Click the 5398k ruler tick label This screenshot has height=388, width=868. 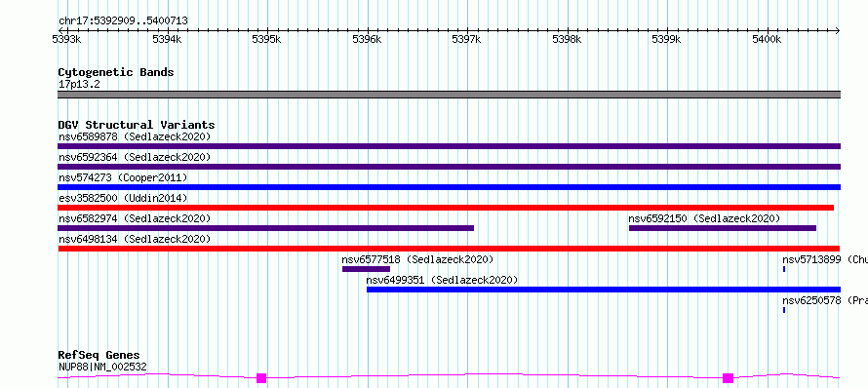click(x=567, y=39)
